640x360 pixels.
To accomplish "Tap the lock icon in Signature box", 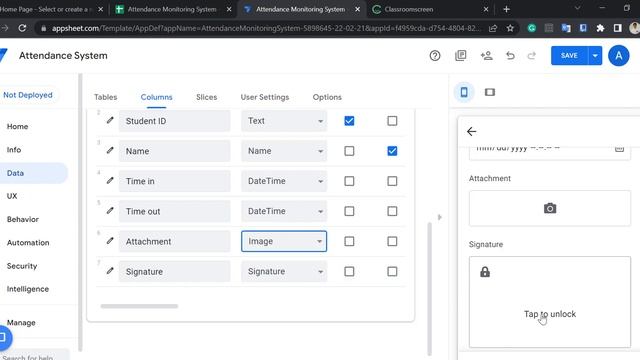I will coord(485,271).
